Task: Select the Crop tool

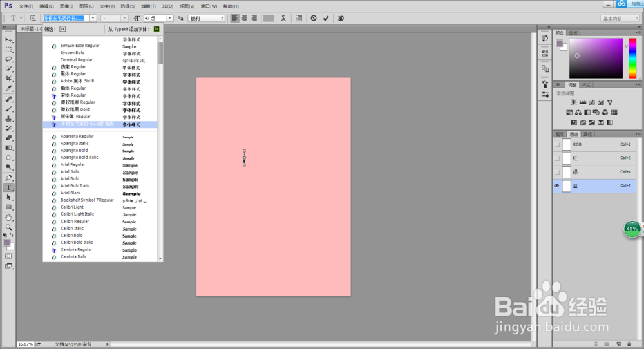Action: click(8, 79)
